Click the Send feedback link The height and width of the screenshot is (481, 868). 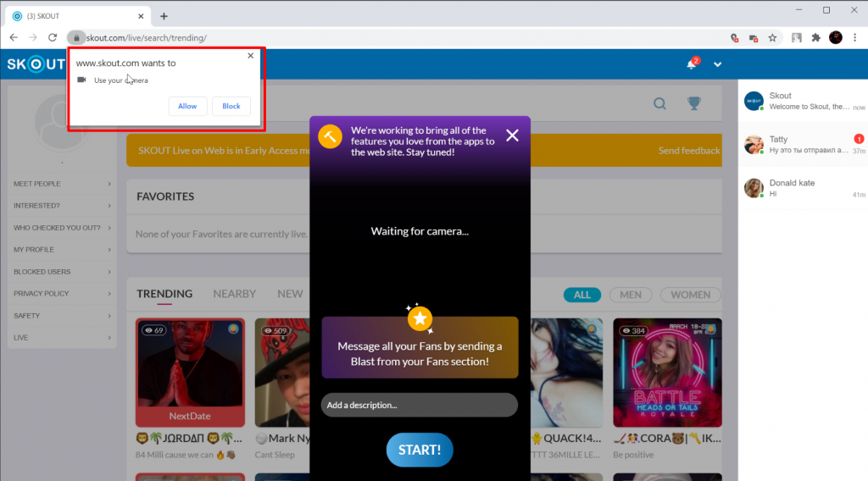click(x=688, y=151)
